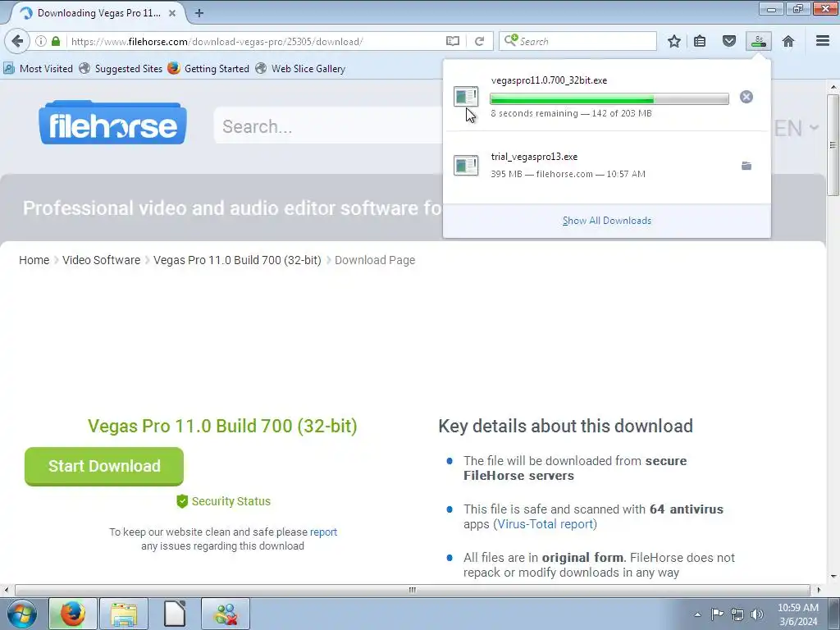
Task: Open the Getting Started bookmark
Action: coord(208,69)
